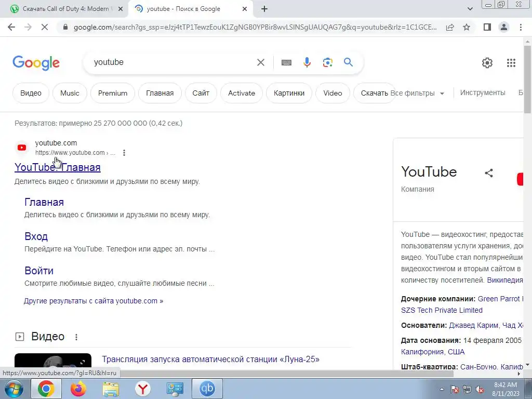
Task: Search by image with Google Lens
Action: (x=327, y=62)
